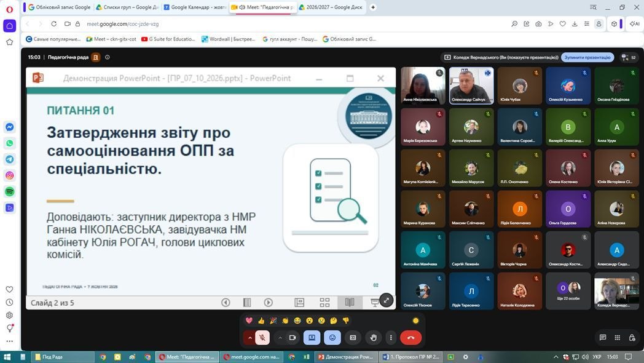Open Telegram in the Opera sidebar
Viewport: 644px width, 363px height.
9,159
